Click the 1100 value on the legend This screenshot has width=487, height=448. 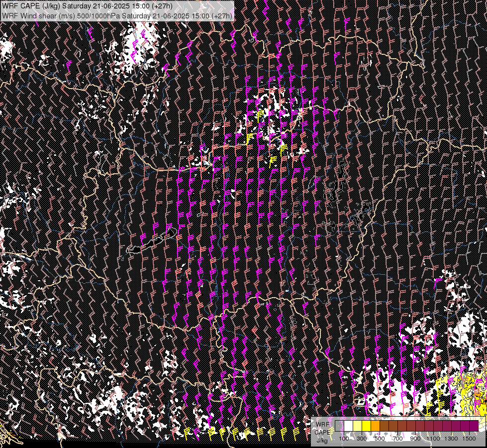tap(433, 439)
